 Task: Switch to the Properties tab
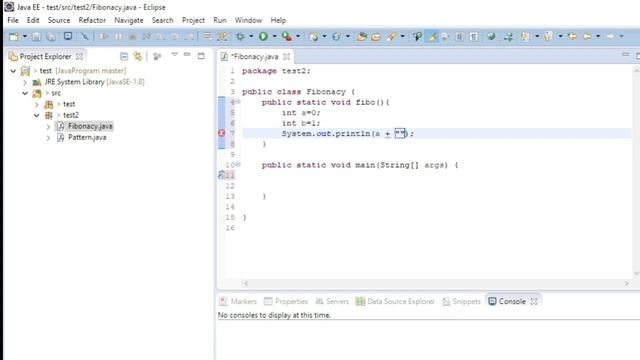click(286, 301)
